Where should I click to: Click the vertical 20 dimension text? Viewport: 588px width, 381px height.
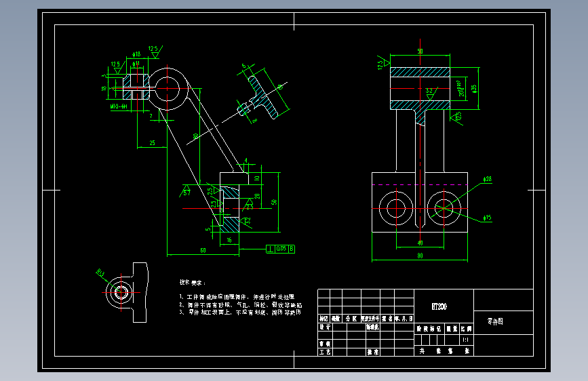pyautogui.click(x=257, y=196)
